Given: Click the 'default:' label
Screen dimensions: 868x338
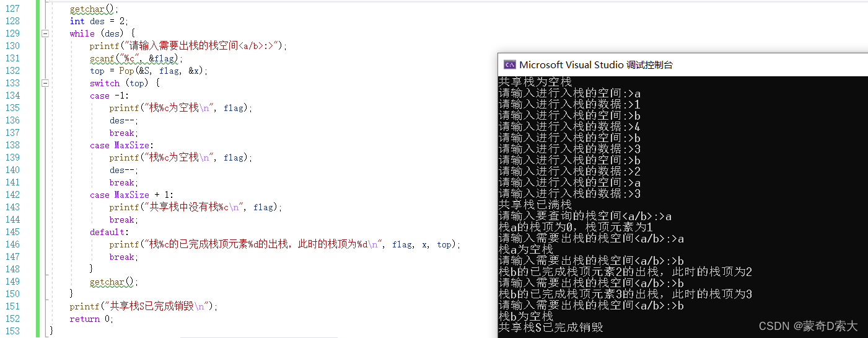Looking at the screenshot, I should tap(109, 232).
